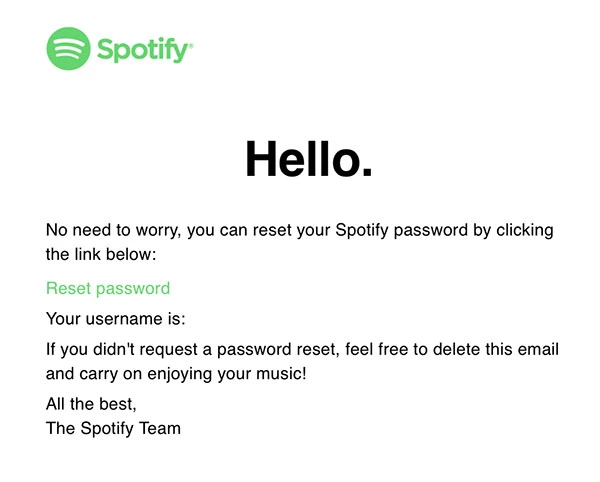Screen dimensions: 600x482
Task: Click the 'If you didn't request' sentence start
Action: 121,349
